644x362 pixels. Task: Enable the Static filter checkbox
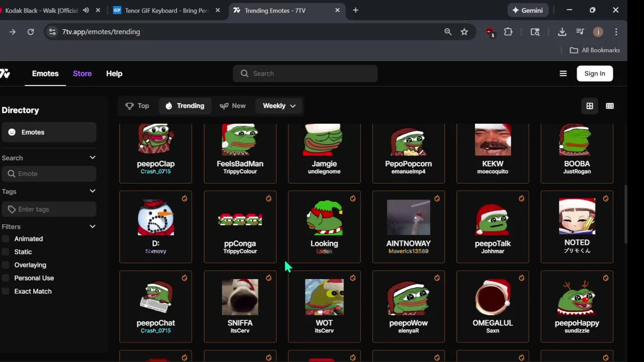pyautogui.click(x=6, y=252)
